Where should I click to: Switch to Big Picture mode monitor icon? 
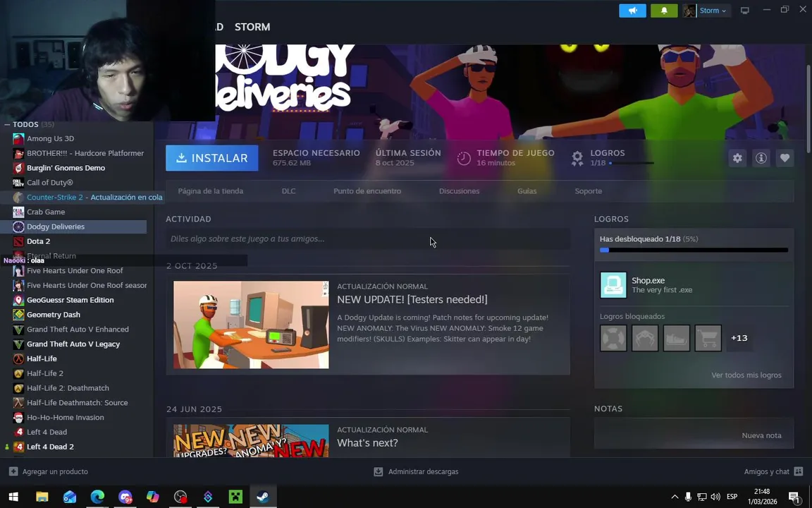(x=744, y=11)
